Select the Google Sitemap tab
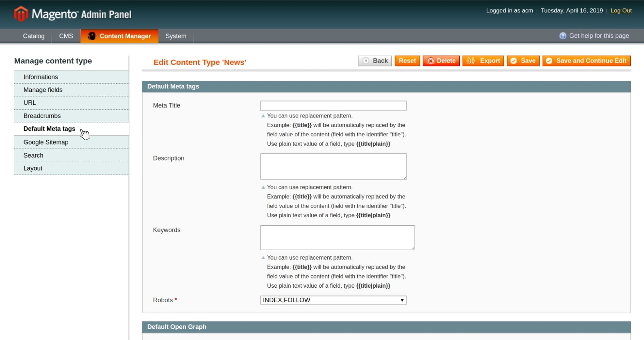Image resolution: width=644 pixels, height=340 pixels. (46, 142)
